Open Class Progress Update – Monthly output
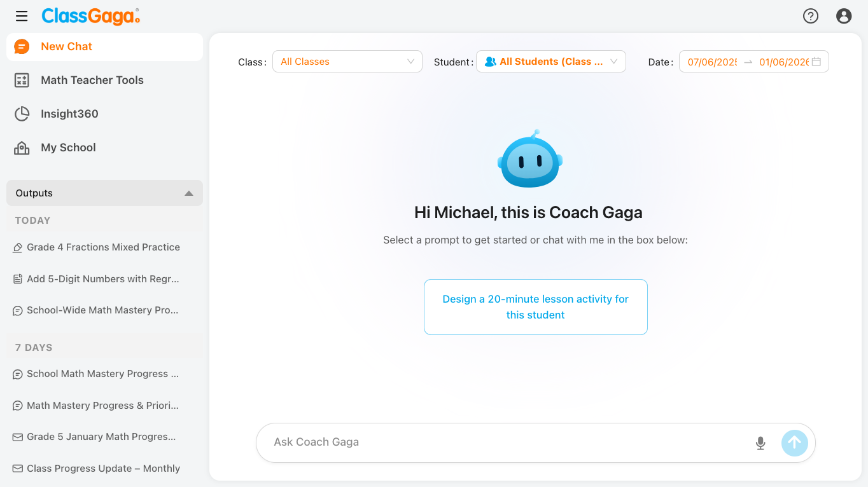The height and width of the screenshot is (487, 868). (x=103, y=469)
